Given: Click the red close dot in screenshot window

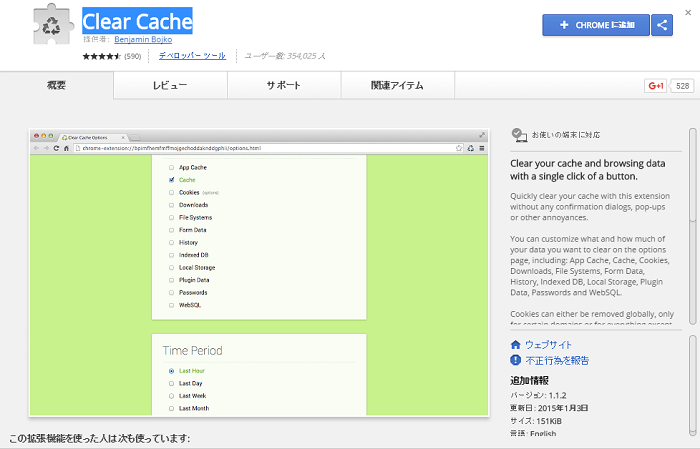Looking at the screenshot, I should tap(37, 136).
